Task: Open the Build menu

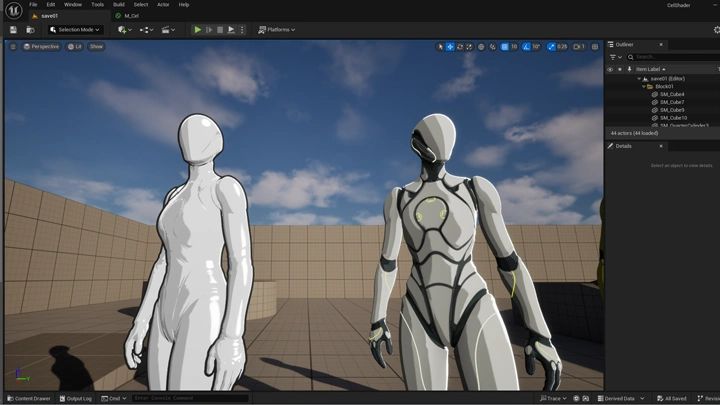Action: click(119, 5)
